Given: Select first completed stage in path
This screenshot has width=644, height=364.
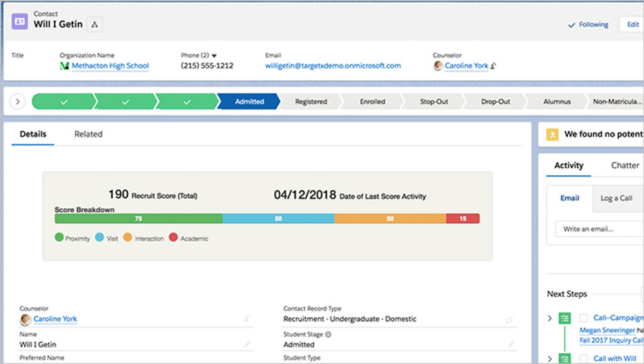Looking at the screenshot, I should click(64, 101).
